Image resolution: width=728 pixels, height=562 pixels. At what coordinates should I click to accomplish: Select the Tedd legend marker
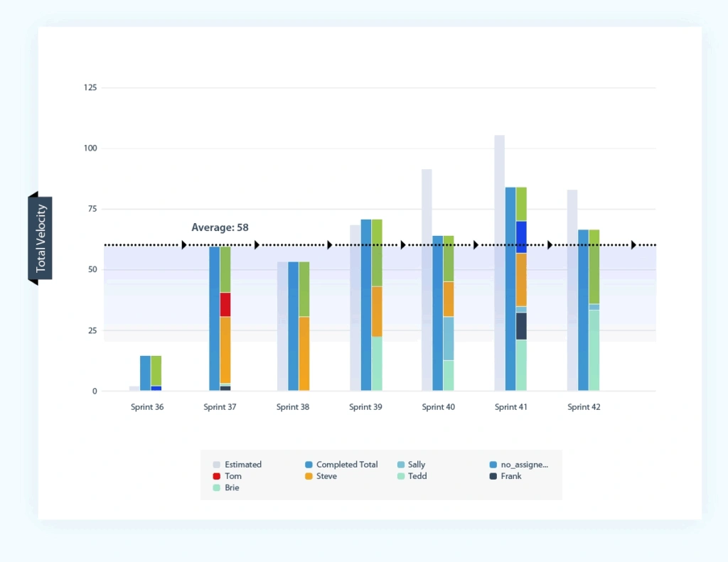401,476
